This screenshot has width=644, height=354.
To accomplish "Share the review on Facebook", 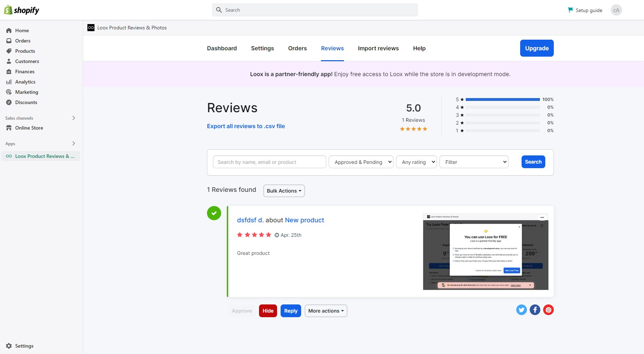I will (535, 310).
